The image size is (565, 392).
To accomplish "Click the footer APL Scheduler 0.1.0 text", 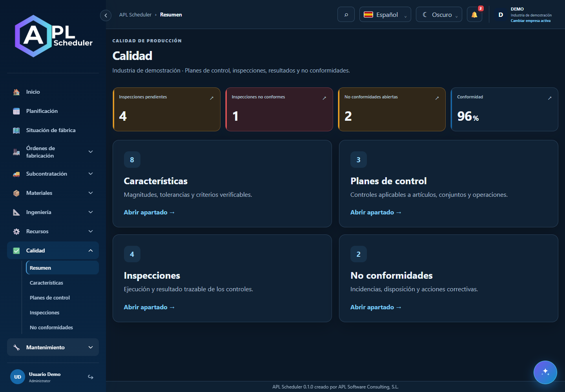I will tap(335, 387).
